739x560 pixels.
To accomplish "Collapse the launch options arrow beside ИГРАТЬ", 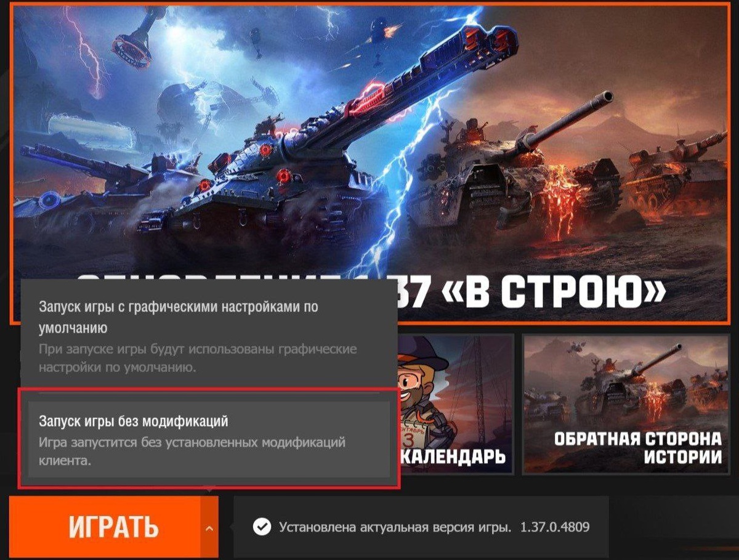I will click(x=210, y=528).
